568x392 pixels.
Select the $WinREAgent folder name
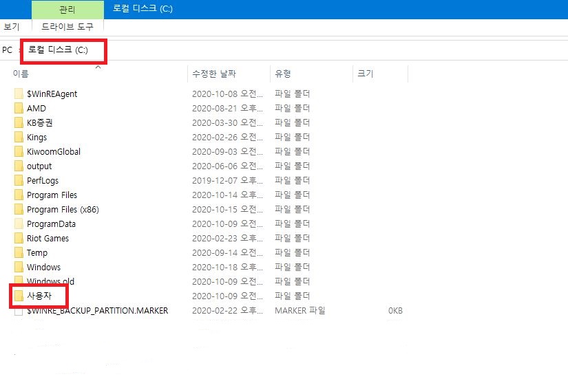(52, 94)
